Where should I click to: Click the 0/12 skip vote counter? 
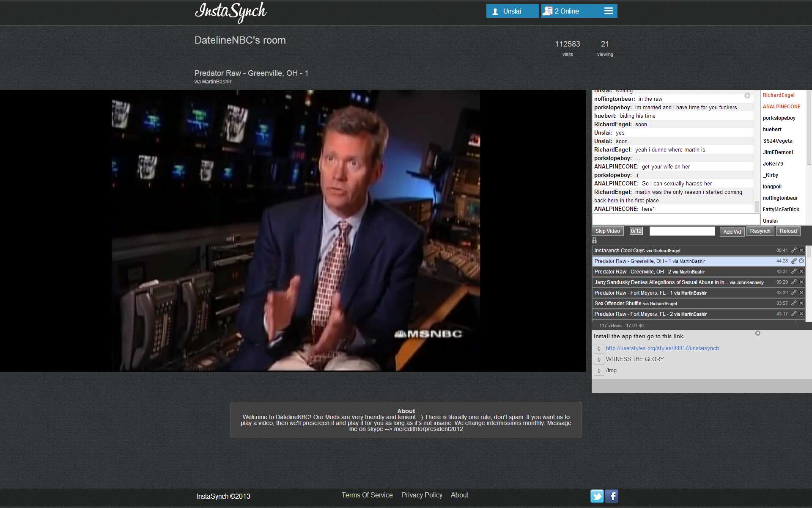pos(636,231)
